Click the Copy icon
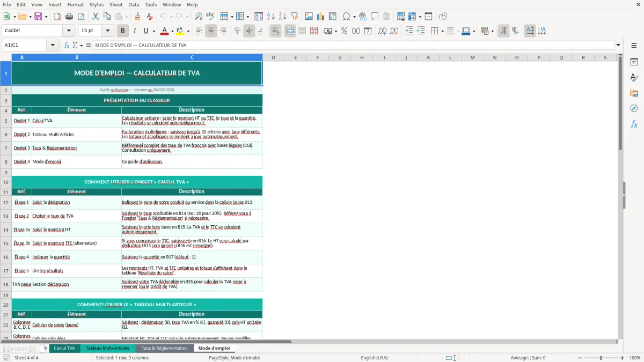 pos(107,17)
